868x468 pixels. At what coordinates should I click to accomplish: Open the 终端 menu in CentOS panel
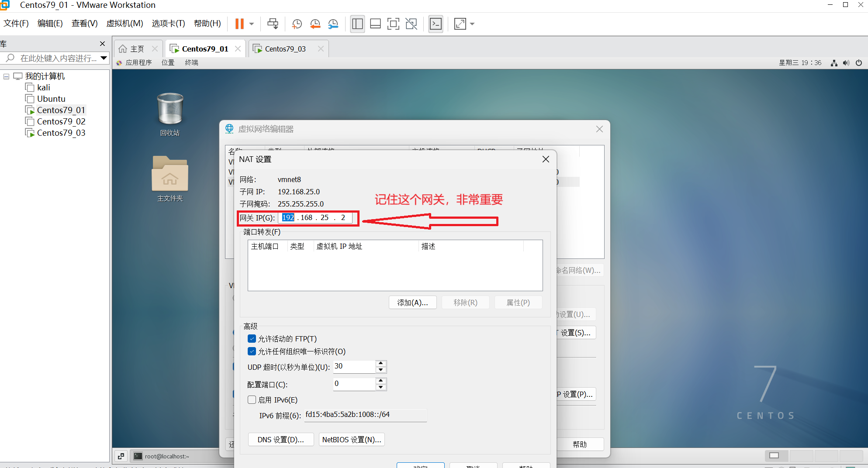pyautogui.click(x=192, y=62)
